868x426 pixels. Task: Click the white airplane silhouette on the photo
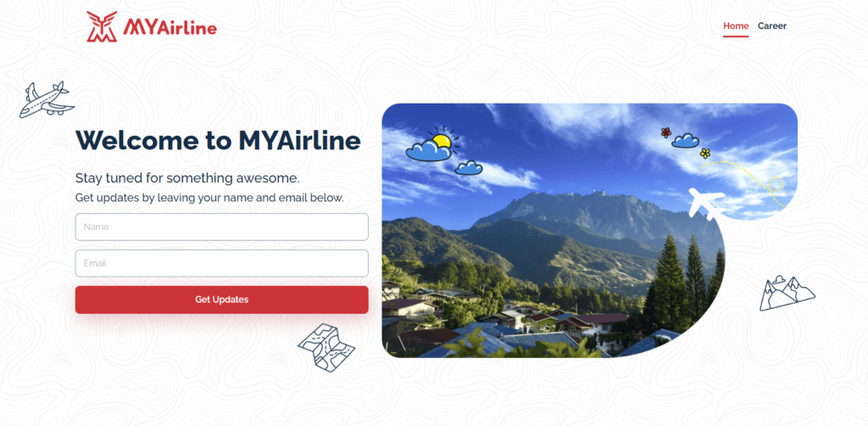[707, 204]
